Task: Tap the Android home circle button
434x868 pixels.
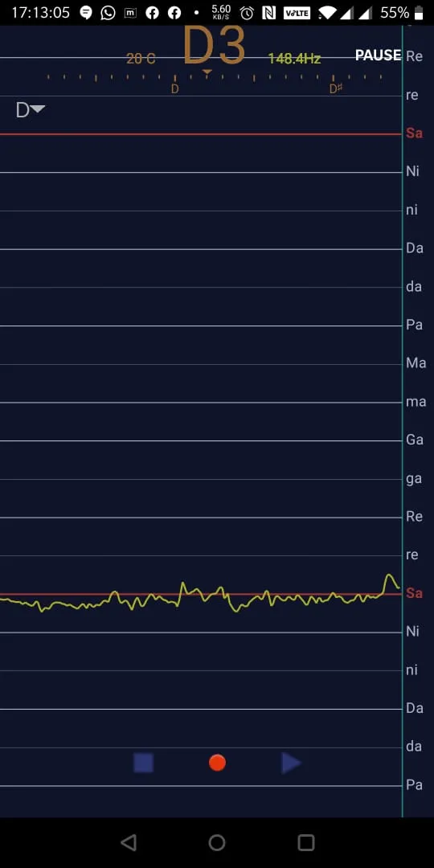Action: pyautogui.click(x=217, y=842)
